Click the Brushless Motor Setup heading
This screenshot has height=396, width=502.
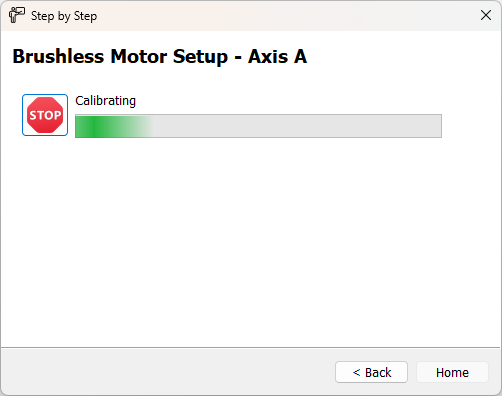tap(160, 56)
